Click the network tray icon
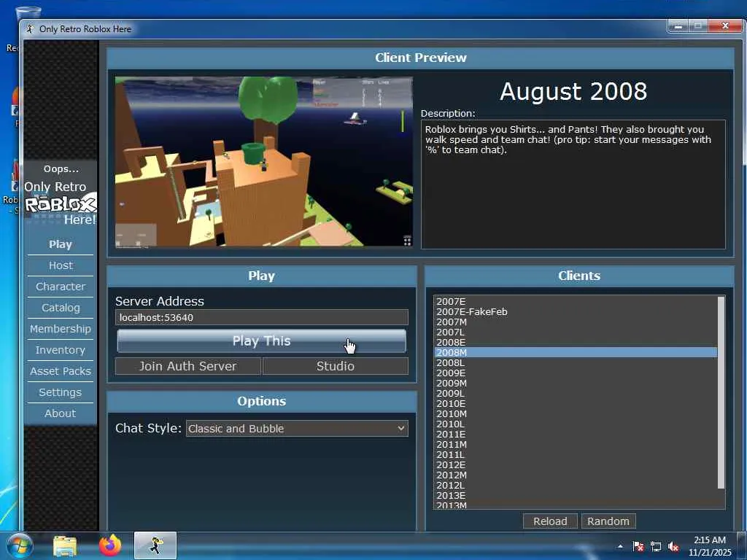 (x=656, y=546)
